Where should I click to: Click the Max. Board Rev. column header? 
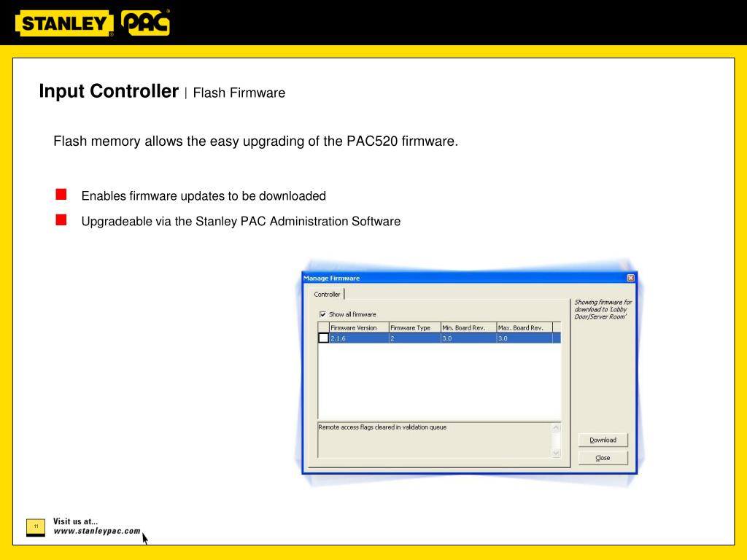coord(525,327)
